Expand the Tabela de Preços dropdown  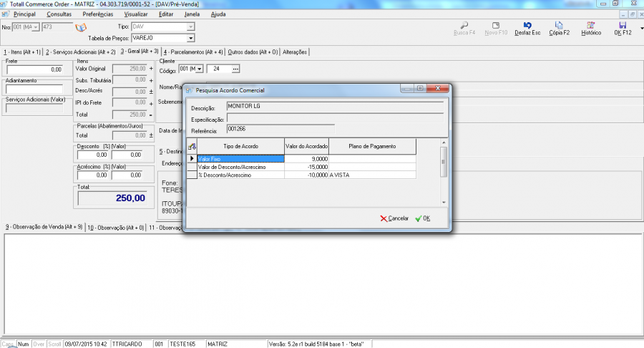point(191,38)
